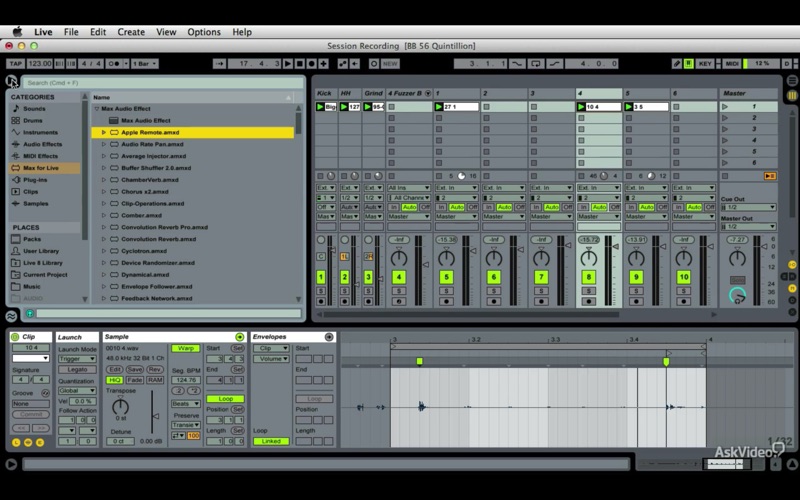Screen dimensions: 800x500
Task: Open the File menu
Action: click(x=71, y=32)
